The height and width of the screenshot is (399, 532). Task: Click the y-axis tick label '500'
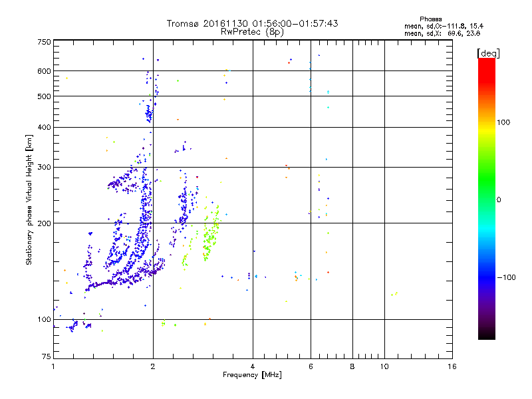click(x=44, y=96)
